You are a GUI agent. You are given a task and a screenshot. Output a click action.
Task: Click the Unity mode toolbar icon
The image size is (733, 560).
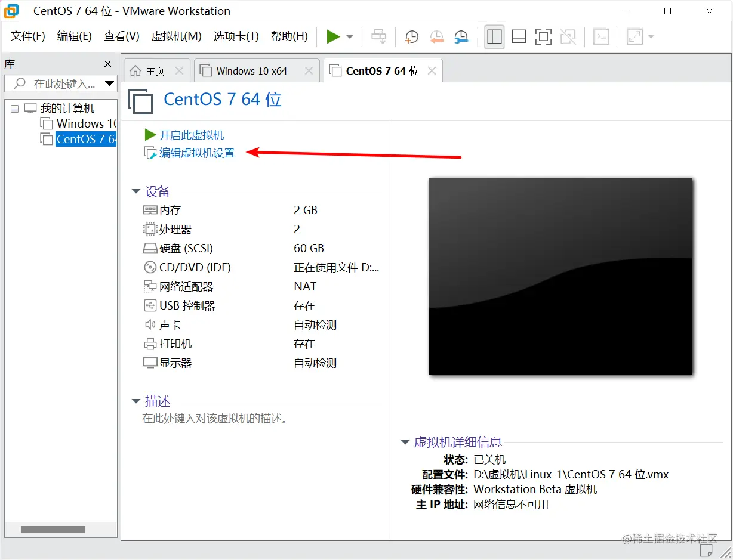pos(568,37)
